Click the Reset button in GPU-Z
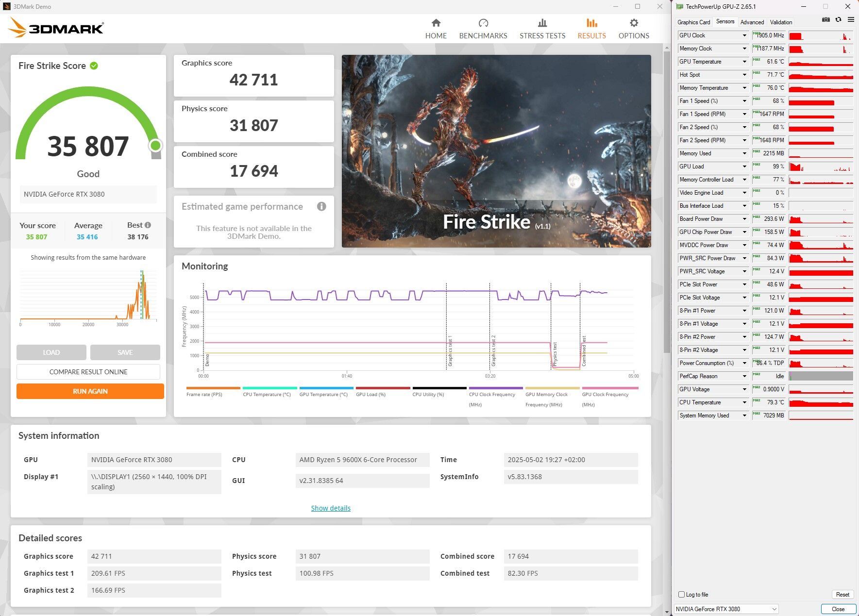The height and width of the screenshot is (616, 859). 842,595
